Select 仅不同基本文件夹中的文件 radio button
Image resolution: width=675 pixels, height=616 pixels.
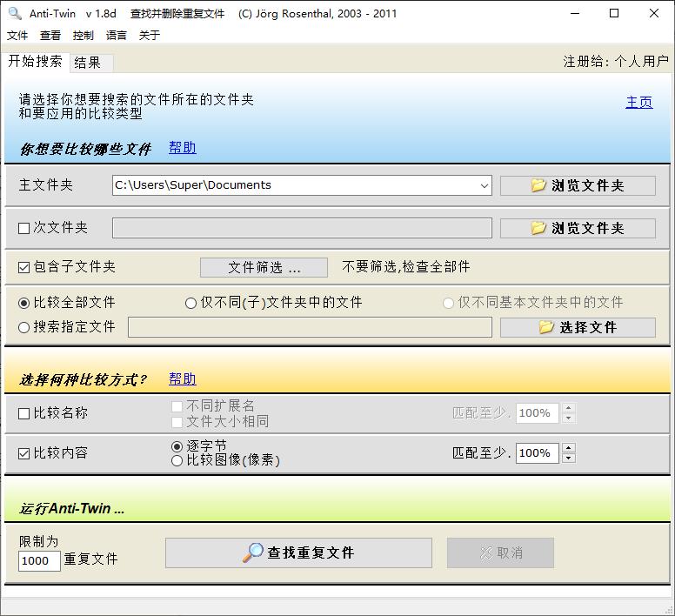point(448,303)
